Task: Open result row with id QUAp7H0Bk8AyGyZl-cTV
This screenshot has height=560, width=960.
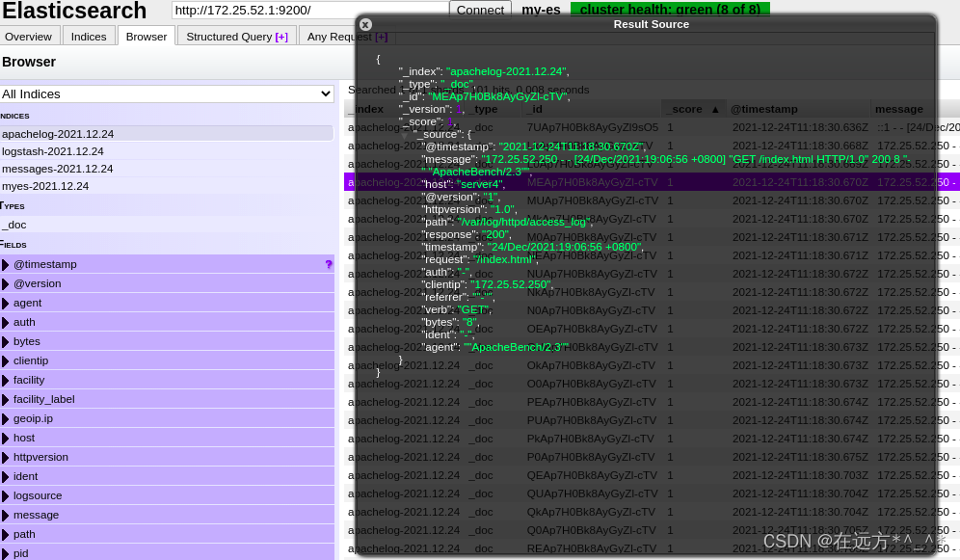Action: coord(652,493)
